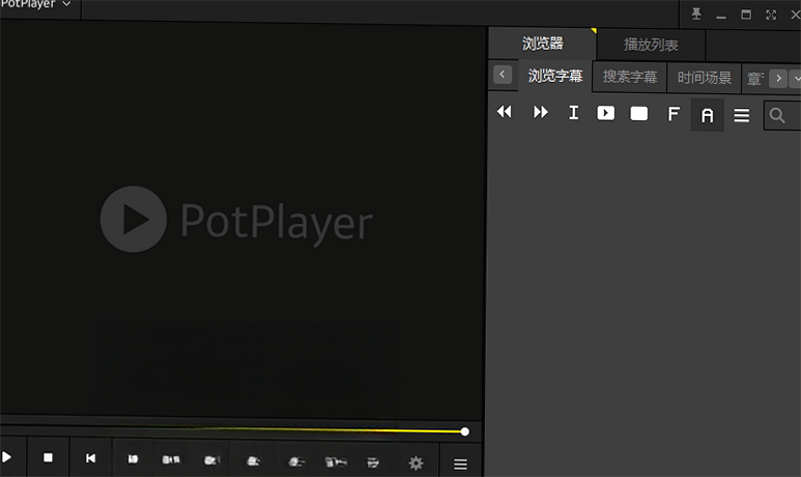Open the 搜索字幕 sub-tab
The width and height of the screenshot is (801, 477).
[629, 77]
